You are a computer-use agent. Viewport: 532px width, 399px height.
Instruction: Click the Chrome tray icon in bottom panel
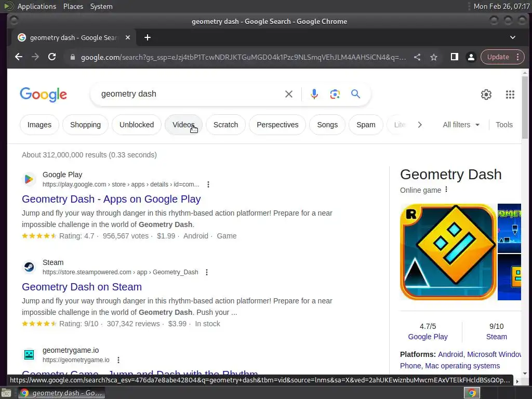(472, 393)
